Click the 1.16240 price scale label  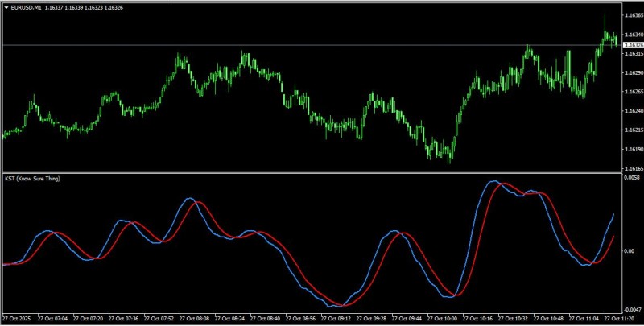pos(634,111)
